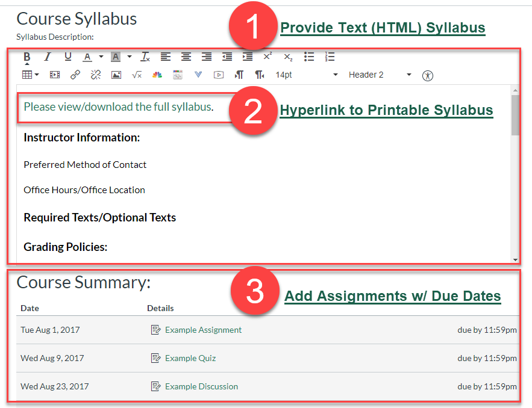
Task: Click the insert link chain icon
Action: click(x=75, y=75)
